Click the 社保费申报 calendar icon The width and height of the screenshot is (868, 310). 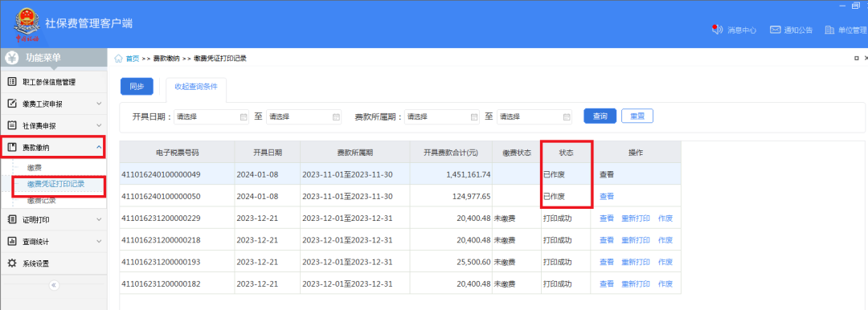click(x=13, y=125)
